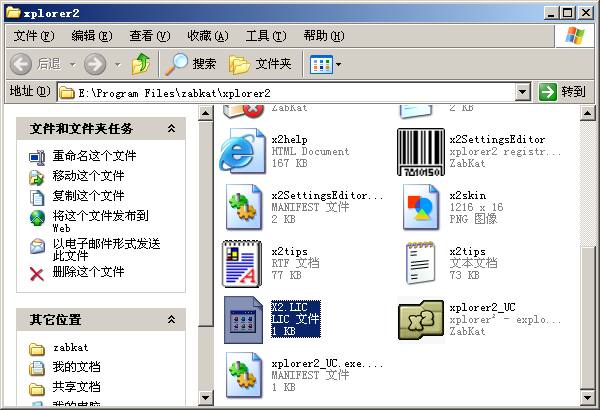The height and width of the screenshot is (410, 600).
Task: Click the xplorer2 title bar folder icon
Action: 13,13
